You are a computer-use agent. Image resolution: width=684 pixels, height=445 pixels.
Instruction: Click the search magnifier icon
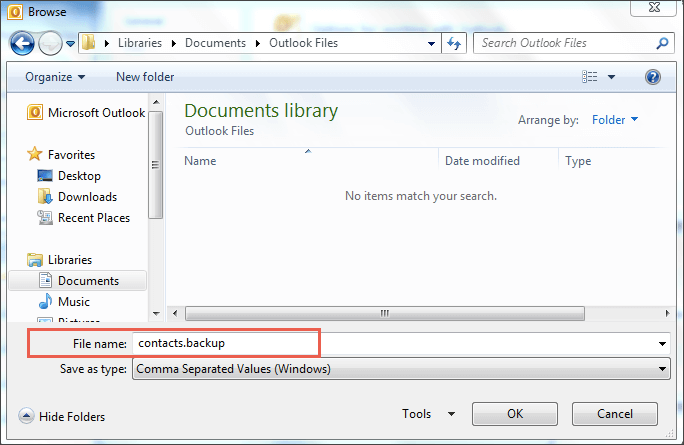click(x=663, y=43)
